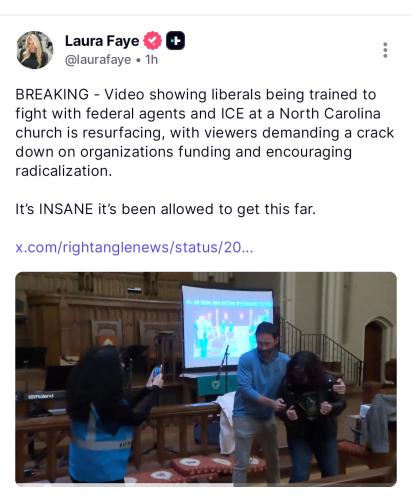The height and width of the screenshot is (500, 412).
Task: Open the three-dot post options menu
Action: click(385, 50)
